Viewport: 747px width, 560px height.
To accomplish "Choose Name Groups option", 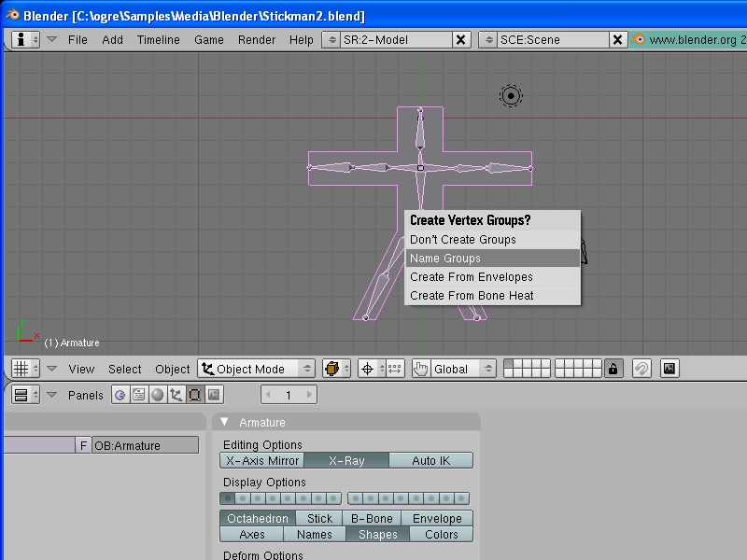I will pyautogui.click(x=493, y=259).
